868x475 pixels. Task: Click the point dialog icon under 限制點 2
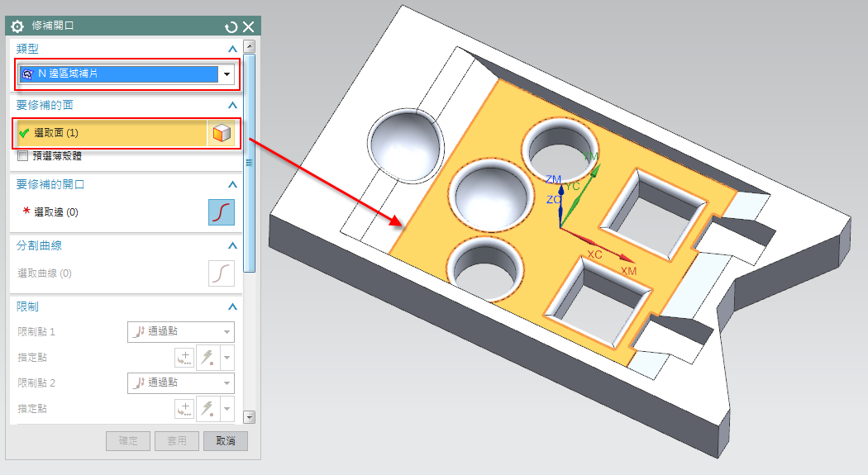[x=184, y=409]
